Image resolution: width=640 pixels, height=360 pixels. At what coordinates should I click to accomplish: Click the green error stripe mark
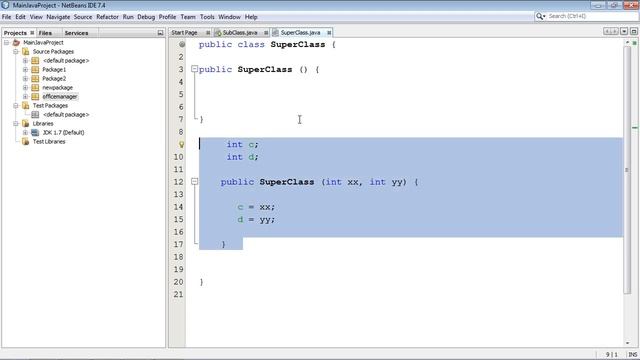tap(635, 128)
